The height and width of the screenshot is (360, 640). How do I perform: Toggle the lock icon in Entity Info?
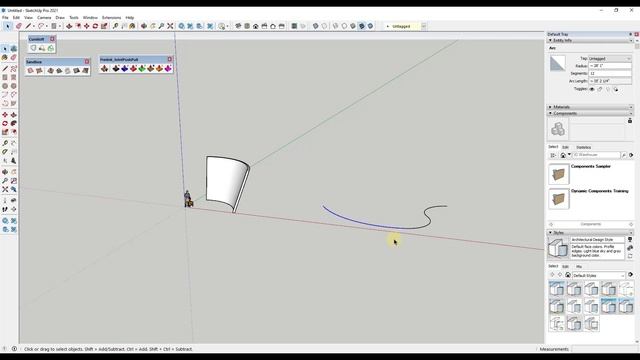[x=600, y=89]
